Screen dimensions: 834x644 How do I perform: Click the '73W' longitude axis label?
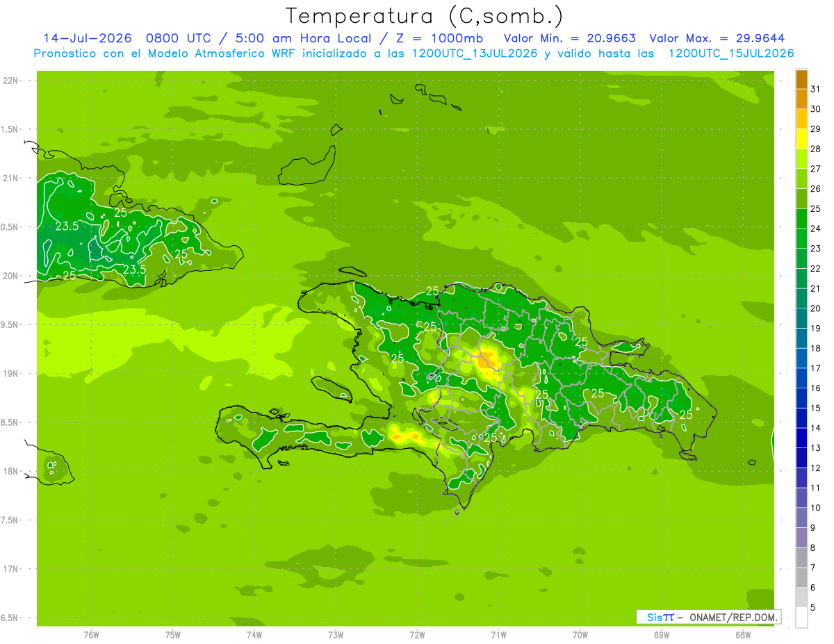point(336,635)
